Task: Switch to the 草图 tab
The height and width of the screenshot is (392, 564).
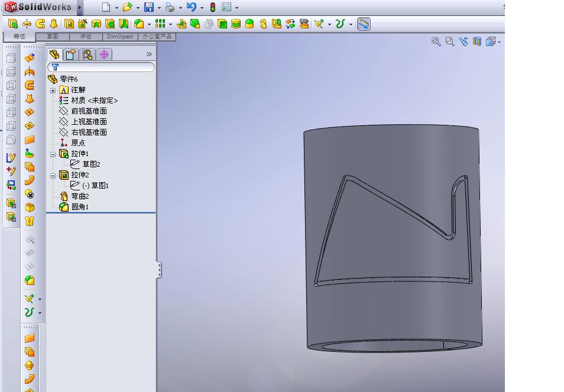Action: click(x=53, y=37)
